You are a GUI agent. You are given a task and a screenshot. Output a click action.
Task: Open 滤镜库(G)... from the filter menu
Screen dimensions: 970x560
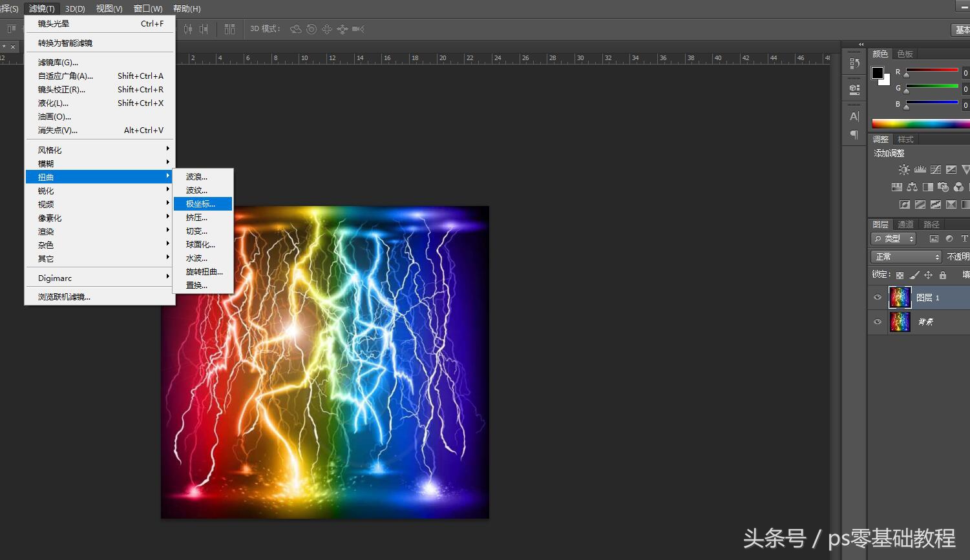click(x=58, y=63)
